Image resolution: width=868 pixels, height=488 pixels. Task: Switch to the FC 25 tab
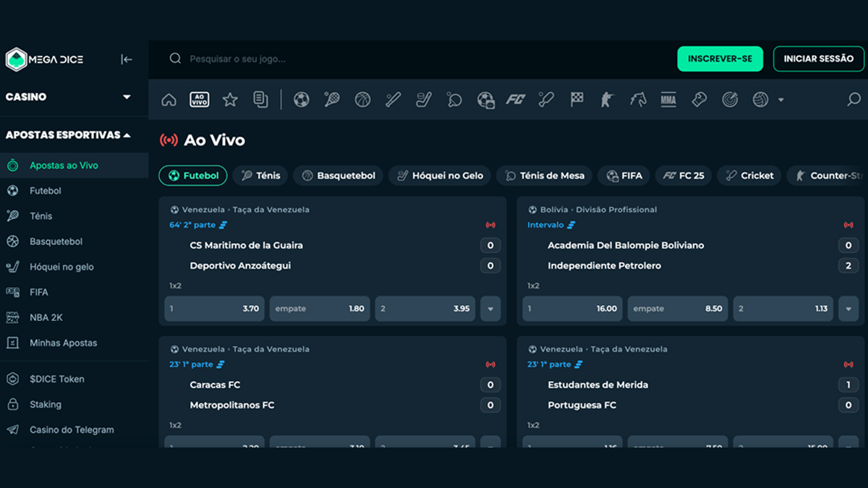(x=684, y=176)
